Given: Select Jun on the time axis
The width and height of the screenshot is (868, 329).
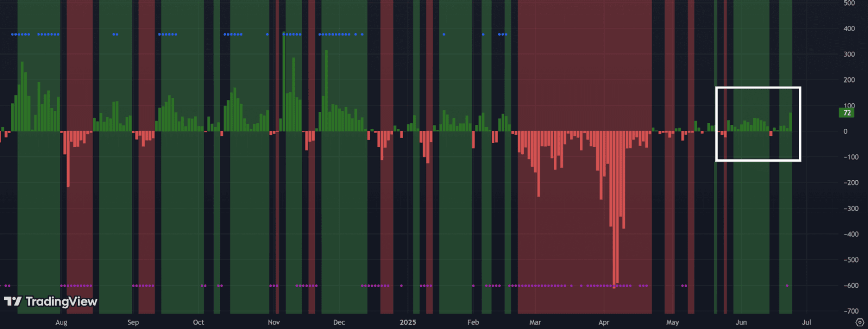Looking at the screenshot, I should [741, 322].
